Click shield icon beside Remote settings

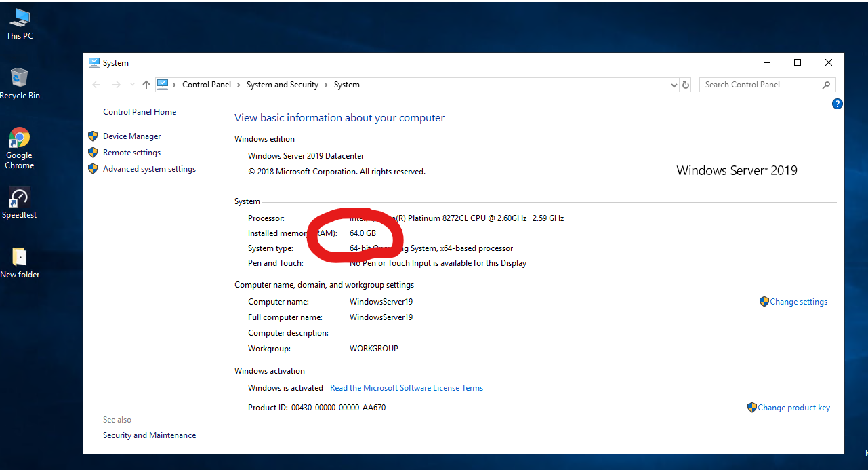(x=94, y=153)
